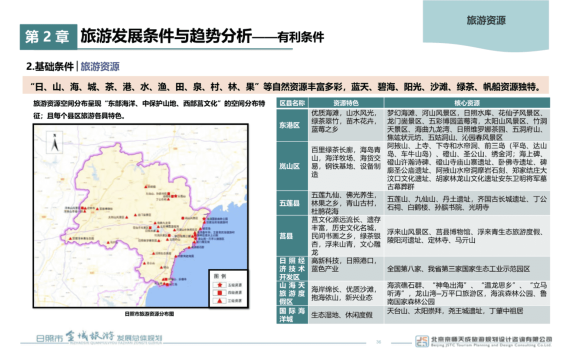Screen dimensions: 570x360
Task: Select the 岚山区 row label
Action: click(292, 166)
